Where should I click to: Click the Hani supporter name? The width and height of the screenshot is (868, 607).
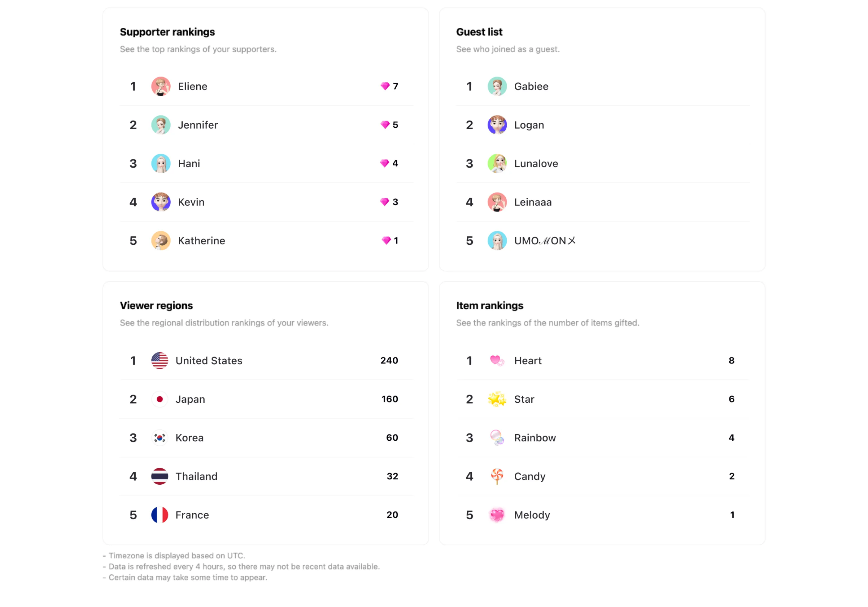[x=189, y=164]
